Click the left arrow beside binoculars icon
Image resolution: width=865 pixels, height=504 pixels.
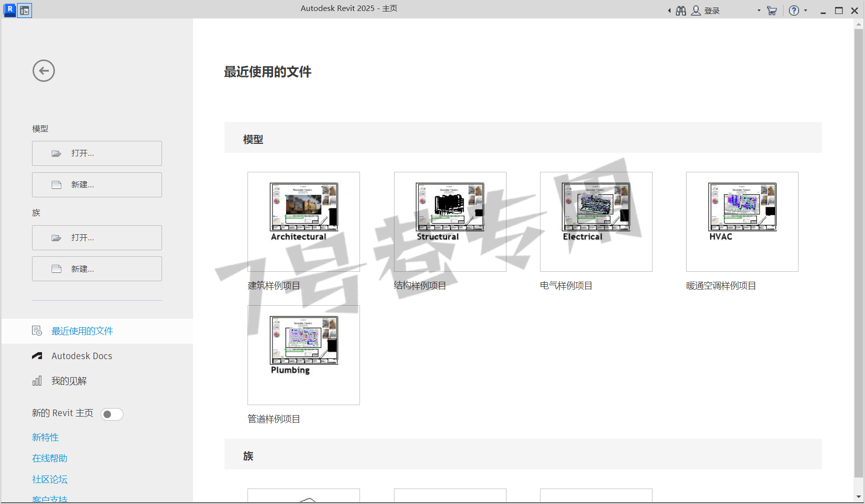pos(669,10)
